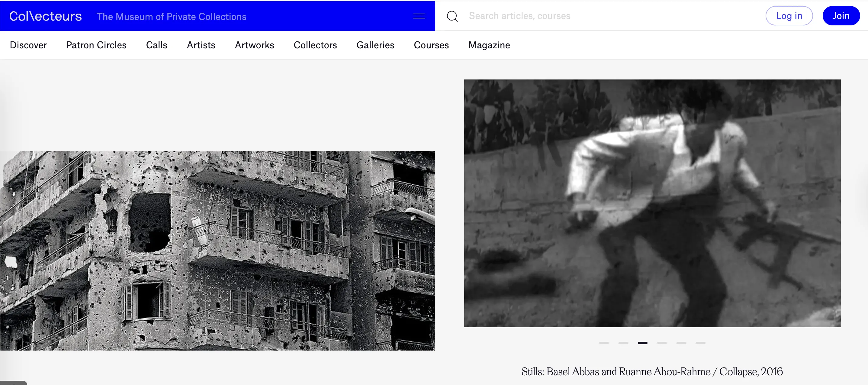This screenshot has height=385, width=868.
Task: Open the Discover section
Action: [x=28, y=45]
